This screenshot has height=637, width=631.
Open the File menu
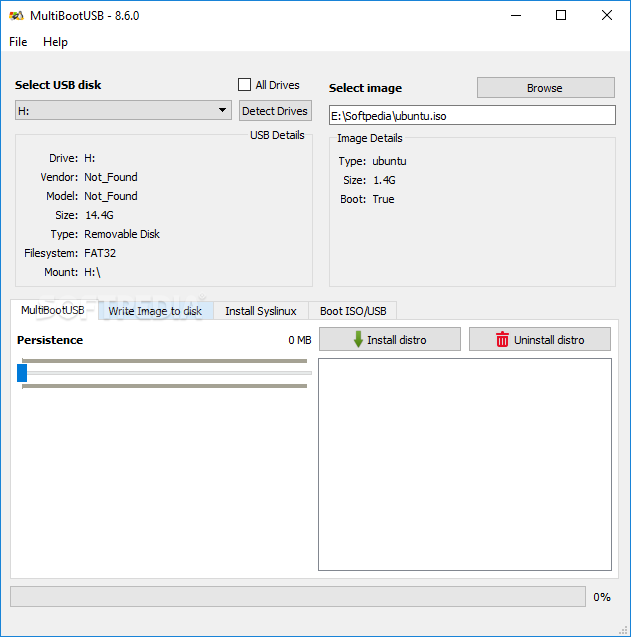[18, 42]
